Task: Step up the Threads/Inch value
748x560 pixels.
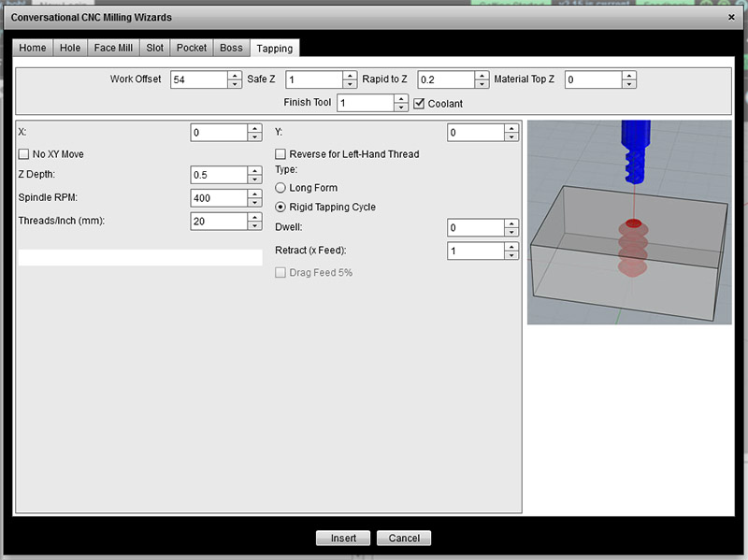Action: 255,217
